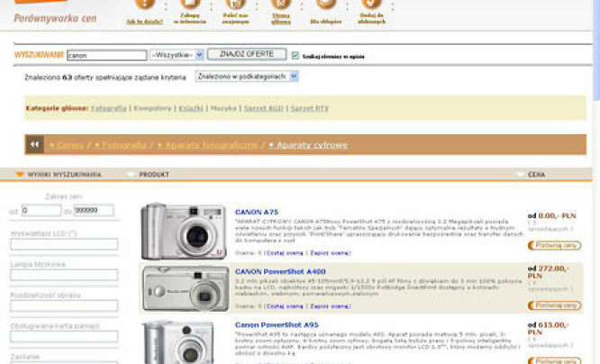This screenshot has width=600, height=364.
Task: Toggle the 'Szukaj również w opisie' checkbox
Action: coord(295,56)
